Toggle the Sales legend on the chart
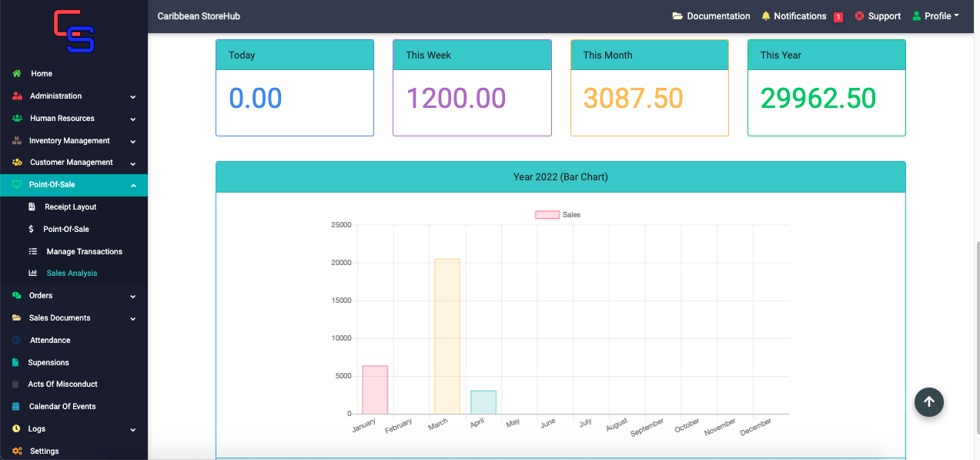The width and height of the screenshot is (980, 460). tap(558, 215)
